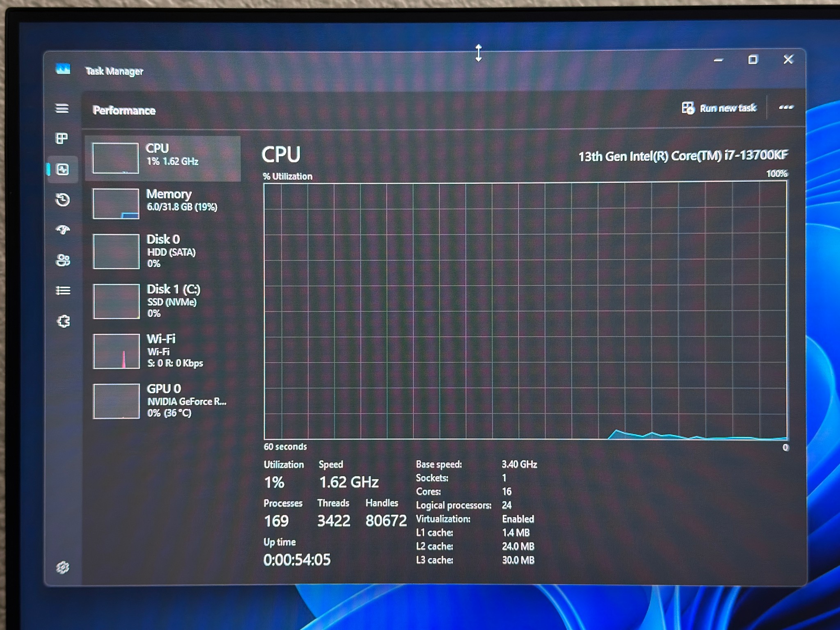The height and width of the screenshot is (630, 840).
Task: Click the Virtualization value Enabled
Action: [x=518, y=519]
